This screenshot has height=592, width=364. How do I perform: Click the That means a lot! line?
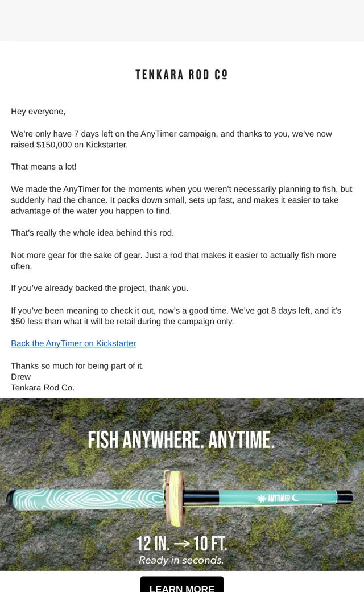tap(44, 166)
